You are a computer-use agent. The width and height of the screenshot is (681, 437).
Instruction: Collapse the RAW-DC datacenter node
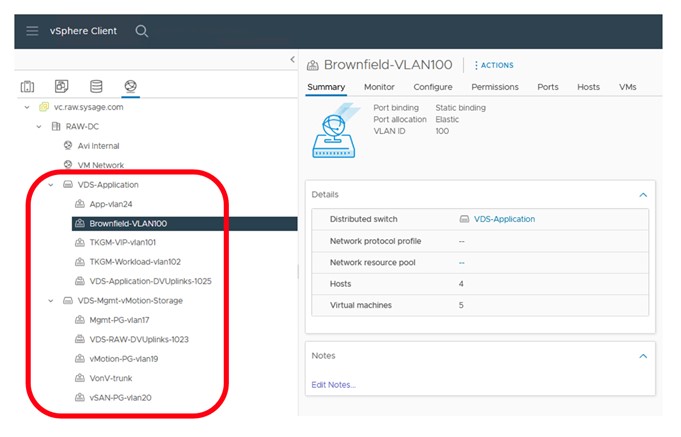[41, 127]
